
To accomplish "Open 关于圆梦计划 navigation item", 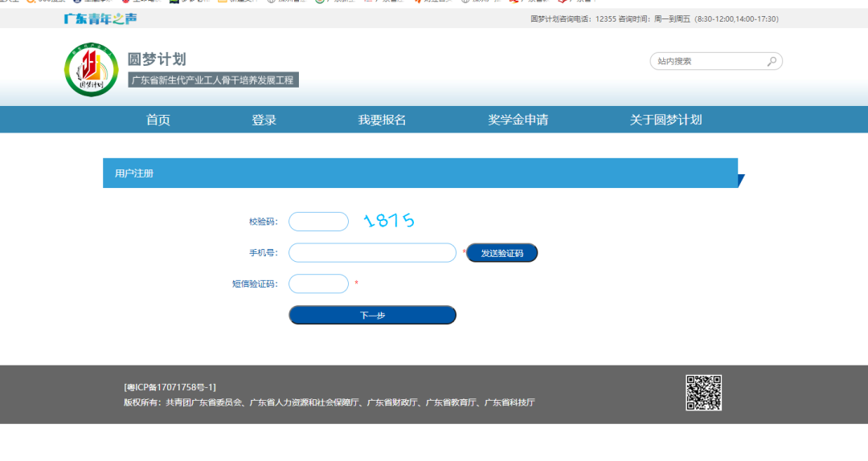I will pos(665,120).
